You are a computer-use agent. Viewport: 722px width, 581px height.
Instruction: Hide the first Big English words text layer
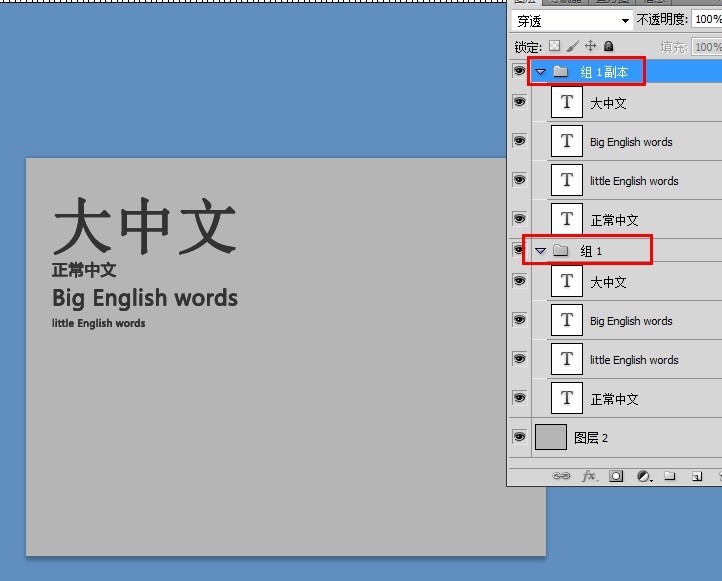point(519,141)
